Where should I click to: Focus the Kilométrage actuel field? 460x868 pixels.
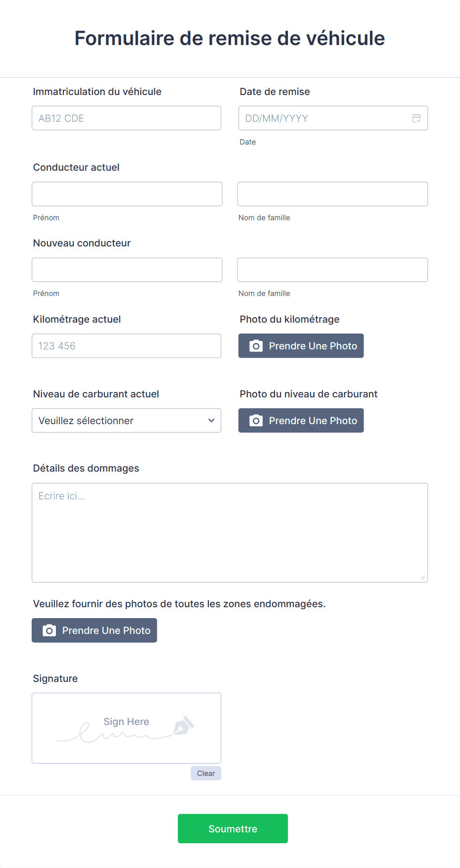click(127, 346)
